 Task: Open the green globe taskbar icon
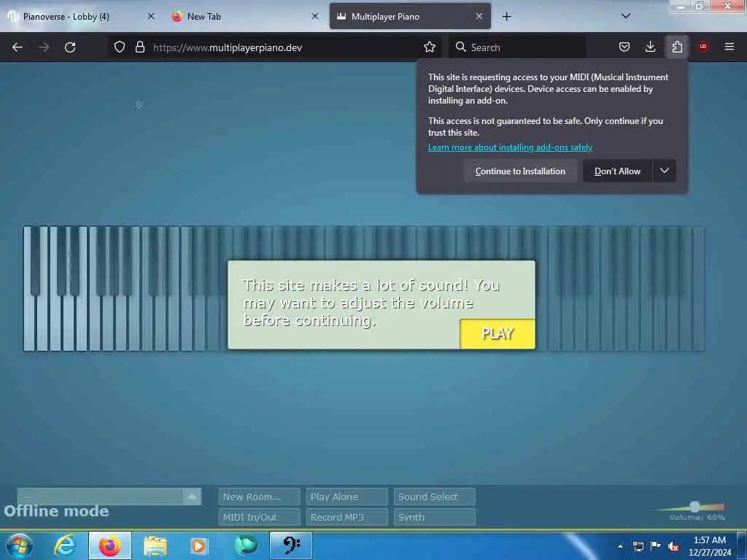click(245, 545)
